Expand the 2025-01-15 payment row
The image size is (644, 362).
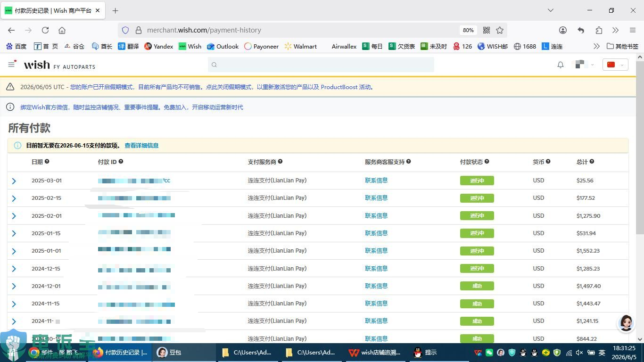pos(14,233)
